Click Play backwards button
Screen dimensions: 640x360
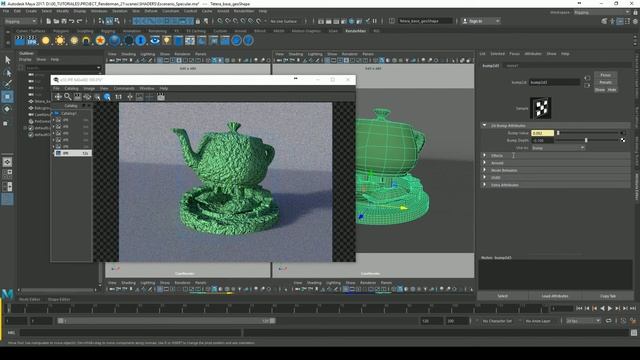pos(602,309)
